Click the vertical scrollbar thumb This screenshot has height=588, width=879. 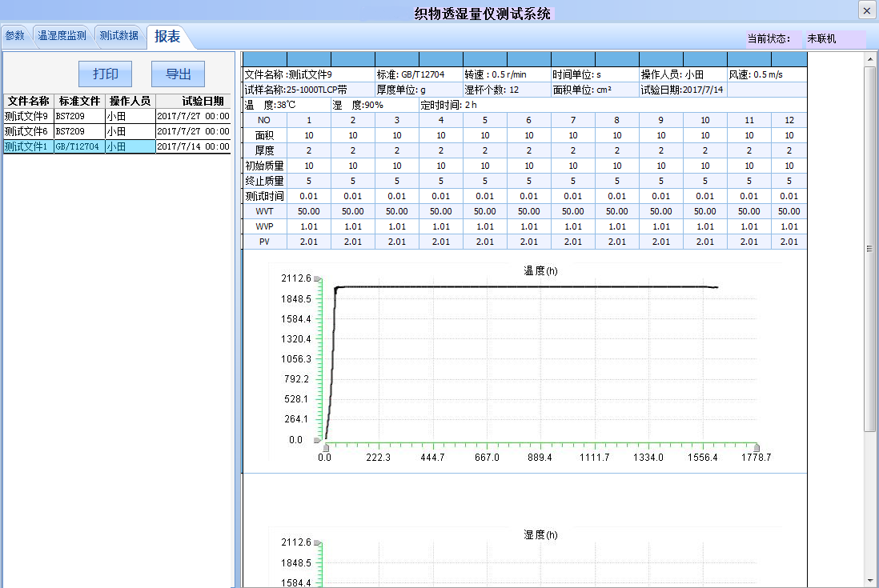tap(871, 248)
